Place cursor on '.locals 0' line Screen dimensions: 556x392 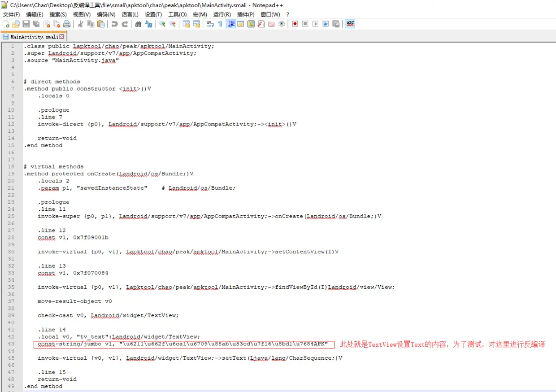click(x=53, y=96)
